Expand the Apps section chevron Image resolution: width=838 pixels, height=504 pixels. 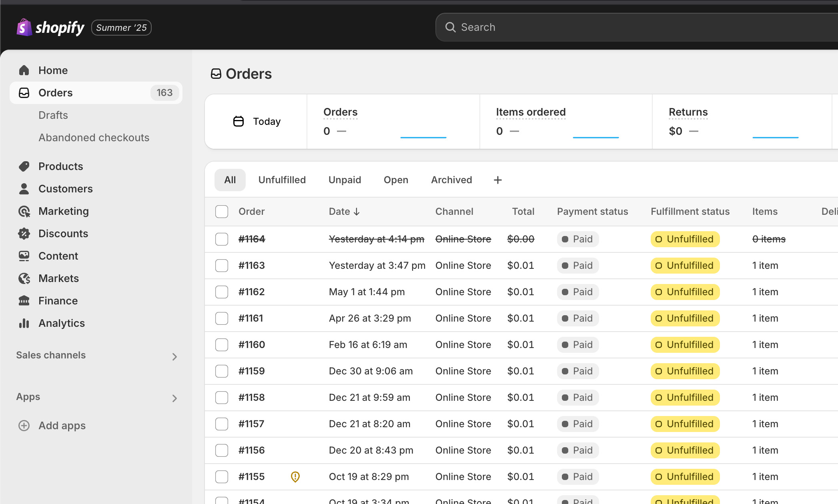(x=174, y=398)
